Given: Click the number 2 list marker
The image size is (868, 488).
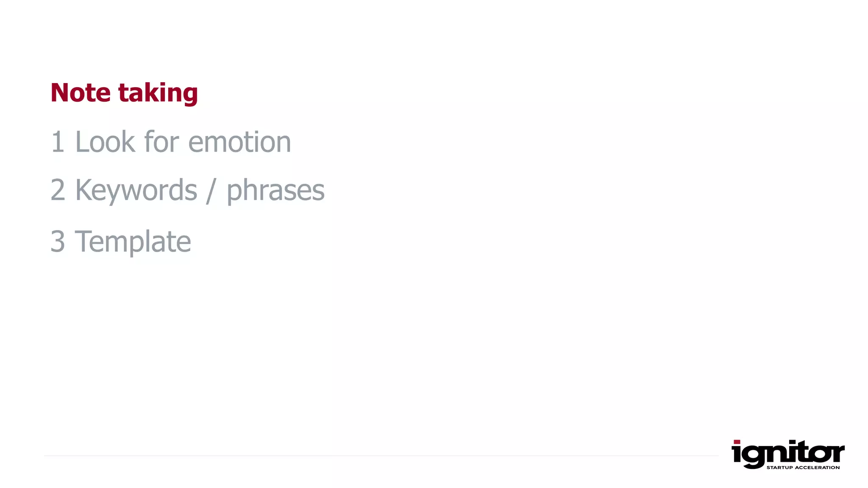Looking at the screenshot, I should point(58,190).
